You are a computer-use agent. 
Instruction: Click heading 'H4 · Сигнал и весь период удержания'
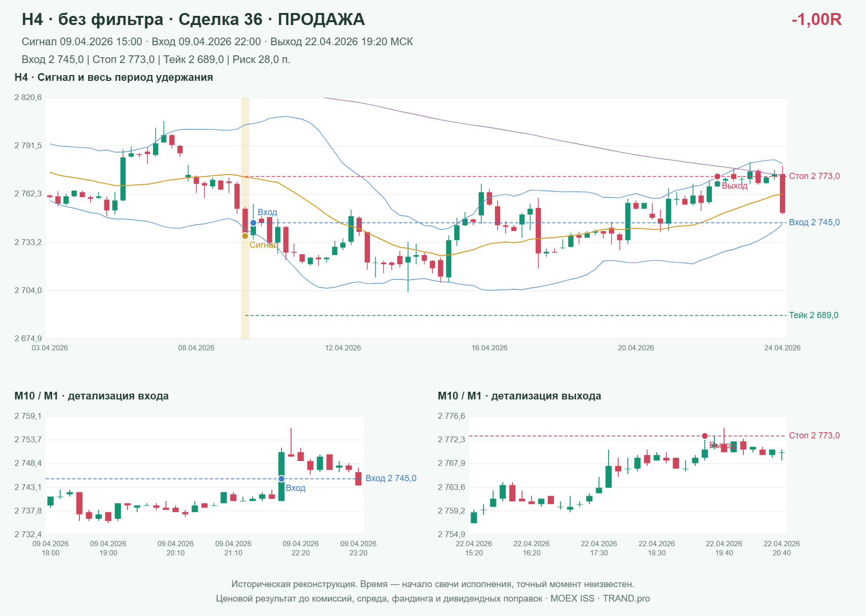114,77
